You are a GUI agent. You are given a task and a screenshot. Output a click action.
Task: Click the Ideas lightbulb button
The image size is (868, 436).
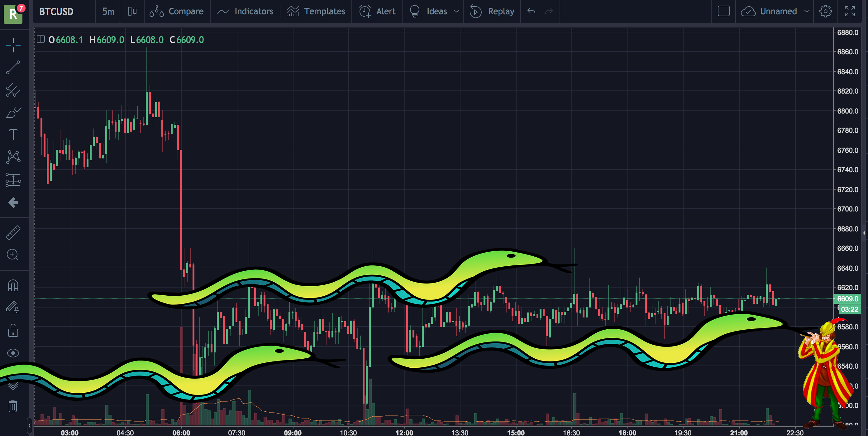pyautogui.click(x=428, y=12)
